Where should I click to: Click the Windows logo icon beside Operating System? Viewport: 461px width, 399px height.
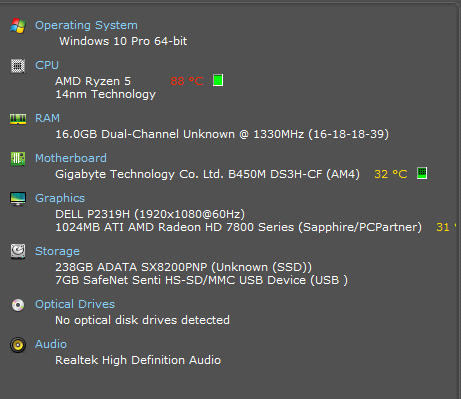18,26
